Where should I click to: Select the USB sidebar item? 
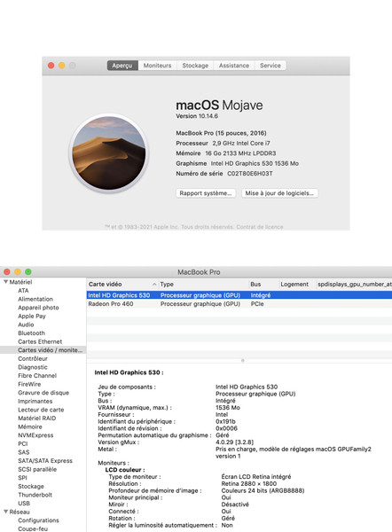pos(24,503)
